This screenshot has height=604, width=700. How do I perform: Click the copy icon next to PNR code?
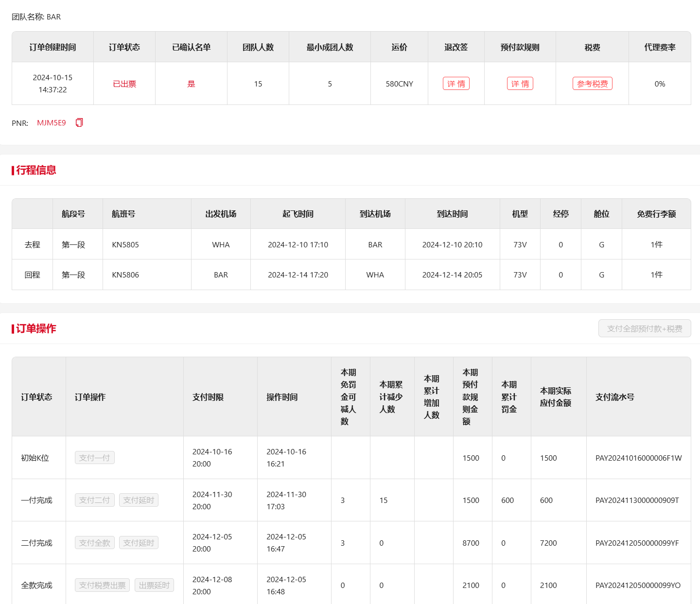79,122
